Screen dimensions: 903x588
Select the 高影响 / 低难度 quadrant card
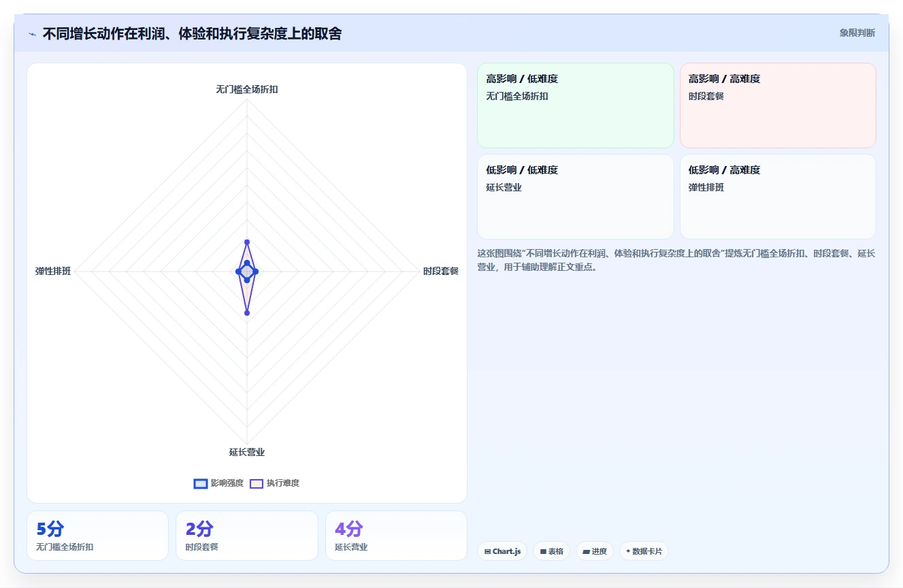[576, 105]
